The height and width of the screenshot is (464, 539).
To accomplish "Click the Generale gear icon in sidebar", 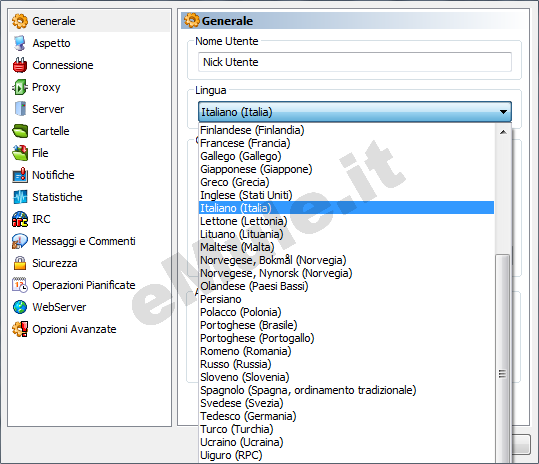I will point(20,21).
